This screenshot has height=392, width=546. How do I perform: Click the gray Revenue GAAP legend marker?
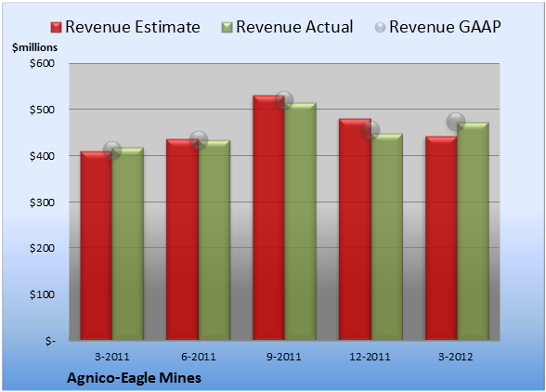pyautogui.click(x=381, y=27)
